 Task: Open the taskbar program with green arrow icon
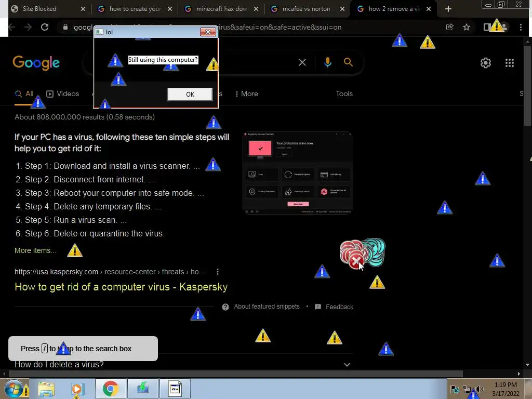tap(143, 389)
